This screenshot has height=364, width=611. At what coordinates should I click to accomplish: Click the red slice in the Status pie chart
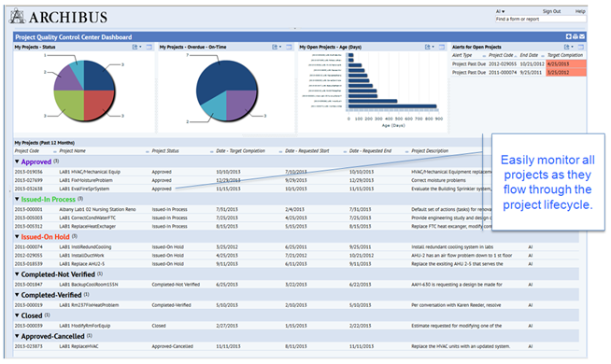(97, 104)
